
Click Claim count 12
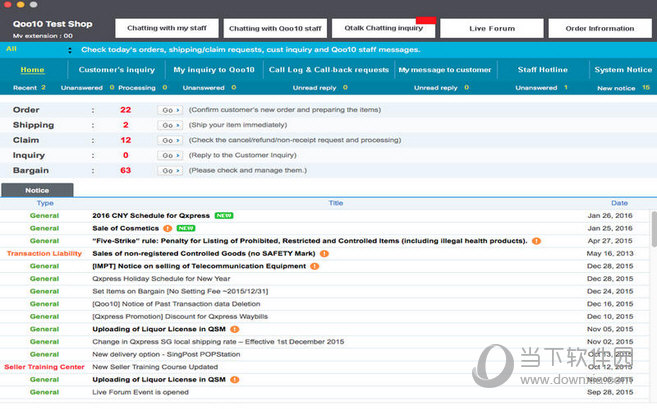click(x=126, y=140)
